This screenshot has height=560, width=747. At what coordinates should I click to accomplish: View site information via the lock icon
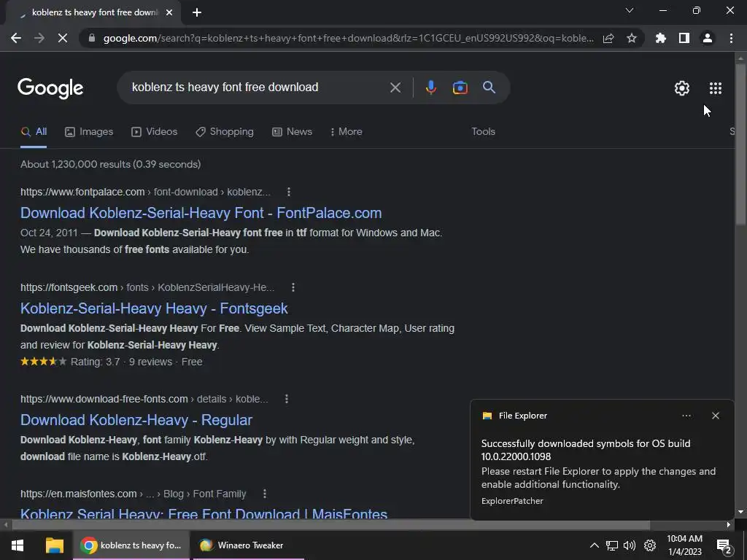(92, 38)
